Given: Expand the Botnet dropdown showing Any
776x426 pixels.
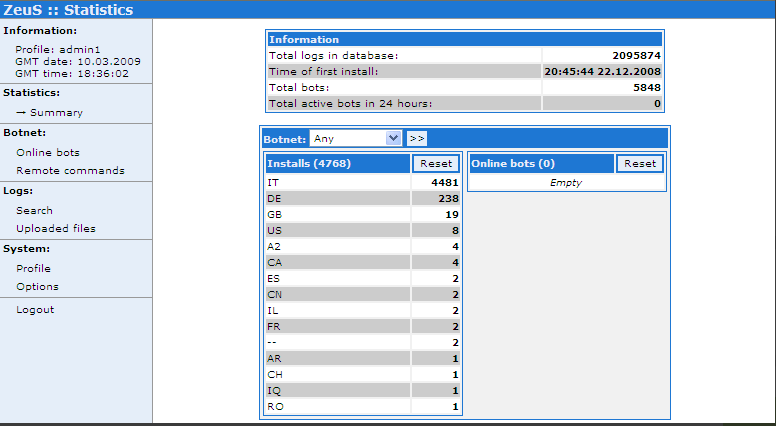Looking at the screenshot, I should (x=348, y=139).
